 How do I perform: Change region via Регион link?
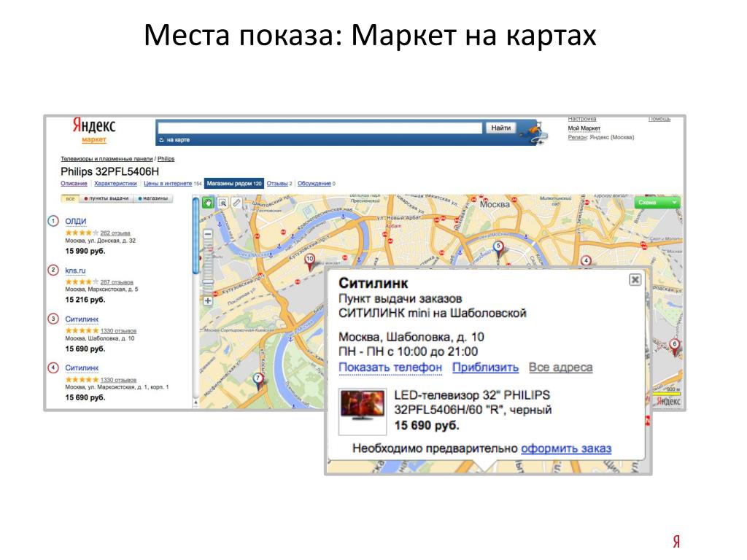tap(578, 137)
